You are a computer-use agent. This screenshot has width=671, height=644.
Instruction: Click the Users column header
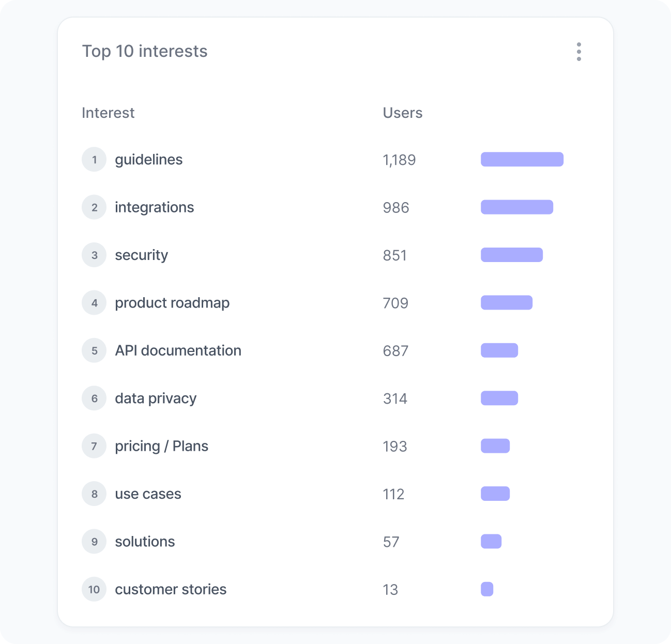[403, 113]
